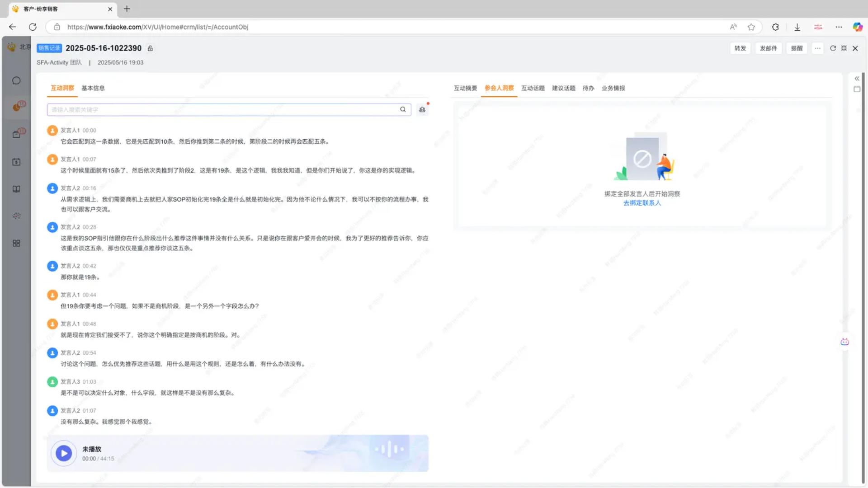The height and width of the screenshot is (488, 868).
Task: Click the 转发 button
Action: tap(740, 48)
